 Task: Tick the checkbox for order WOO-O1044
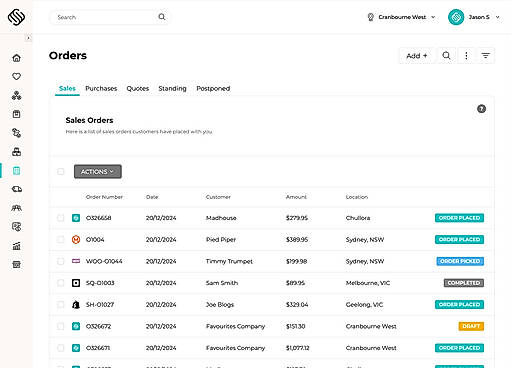[61, 261]
